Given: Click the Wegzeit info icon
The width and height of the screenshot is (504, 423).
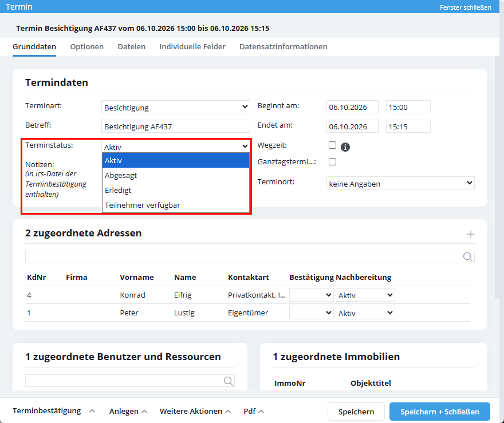Looking at the screenshot, I should (x=345, y=147).
